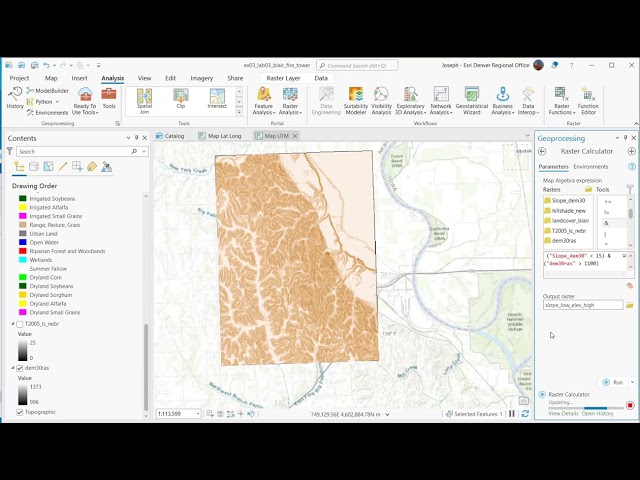Click the Output raster name field
Viewport: 640px width, 480px height.
pyautogui.click(x=583, y=305)
